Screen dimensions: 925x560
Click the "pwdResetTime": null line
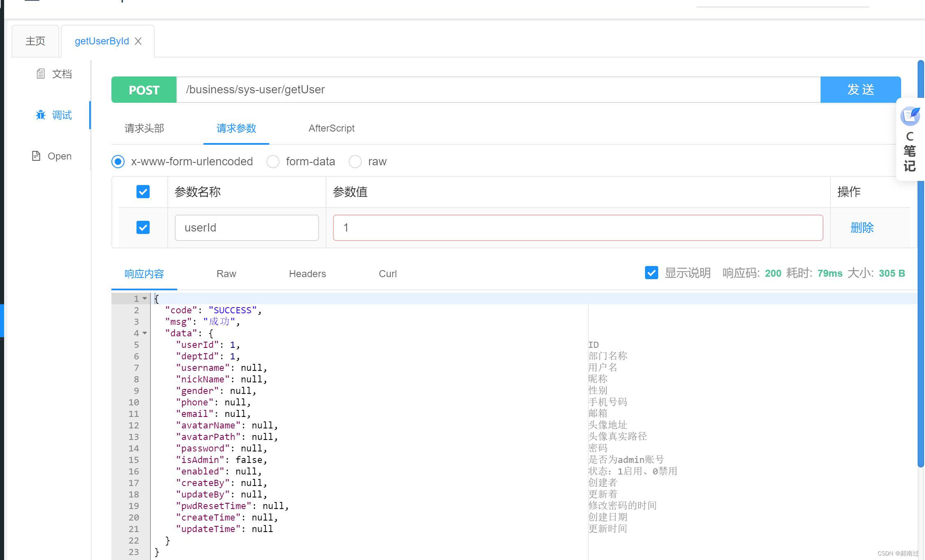[232, 506]
